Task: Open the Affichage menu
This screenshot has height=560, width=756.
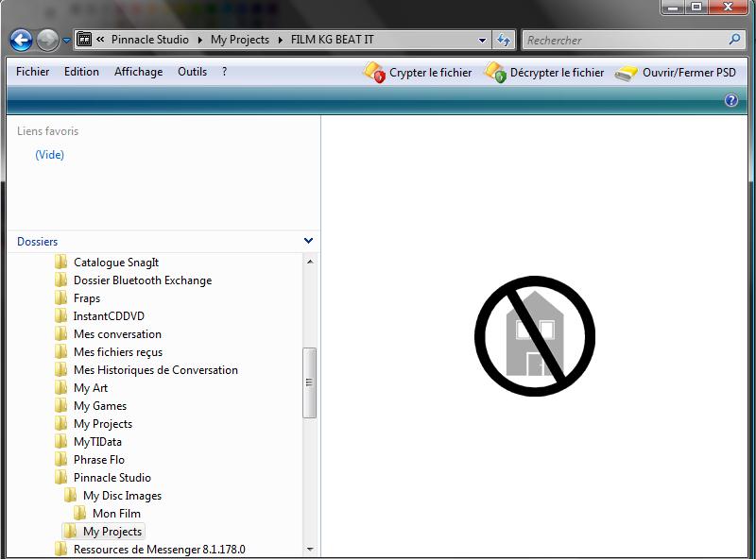Action: coord(138,72)
